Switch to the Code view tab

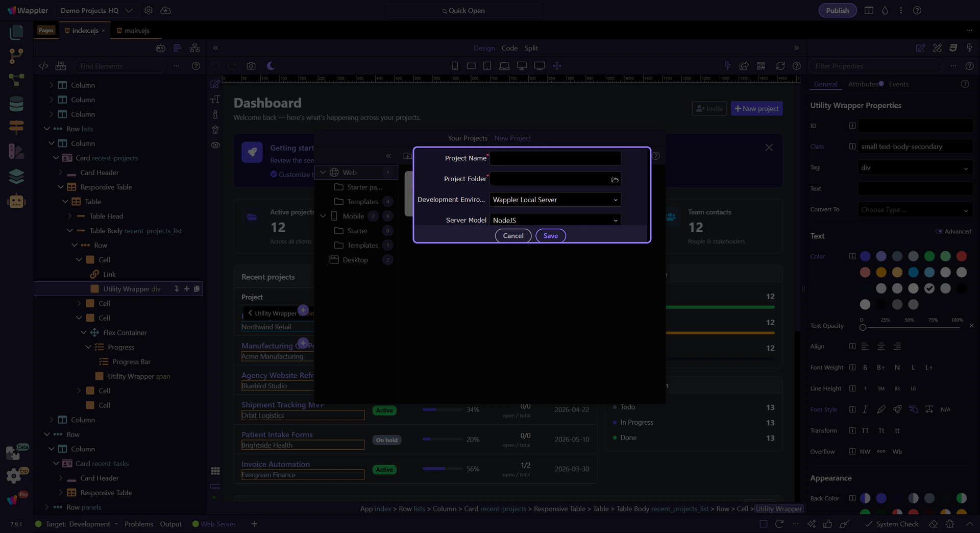(509, 48)
